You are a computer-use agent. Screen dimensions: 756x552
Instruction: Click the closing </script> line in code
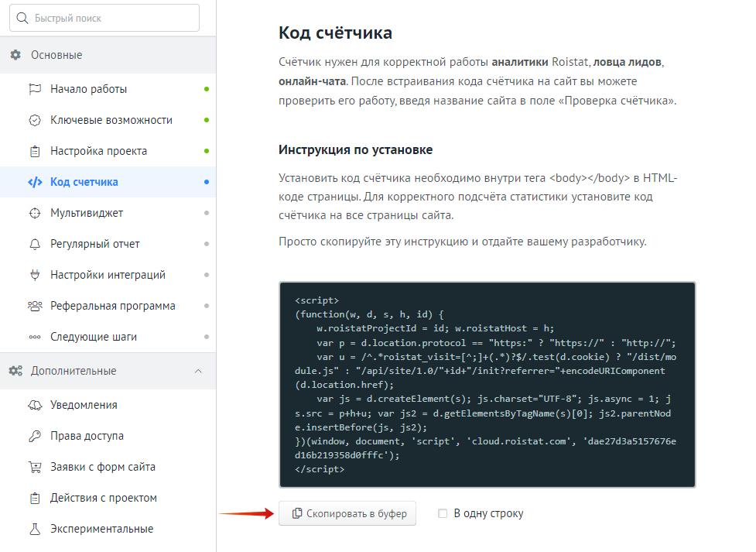[320, 469]
